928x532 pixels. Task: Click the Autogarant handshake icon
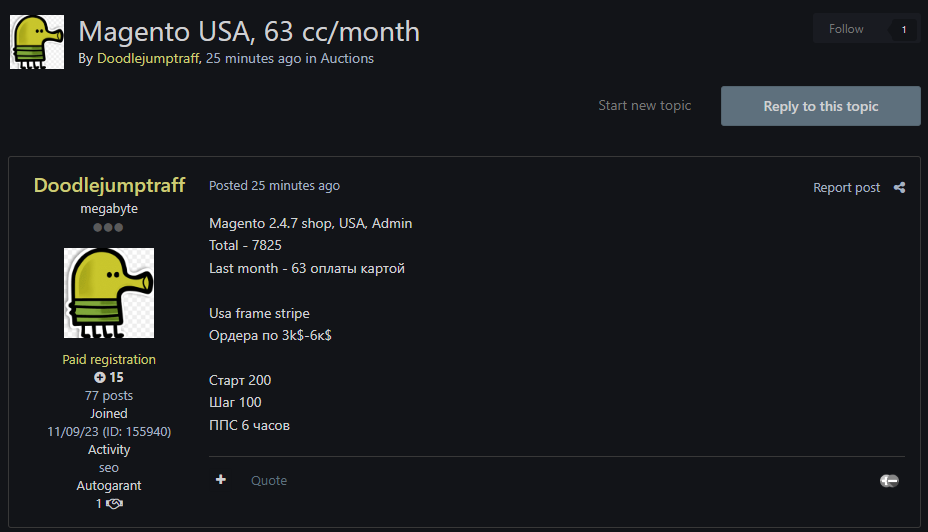[x=114, y=504]
